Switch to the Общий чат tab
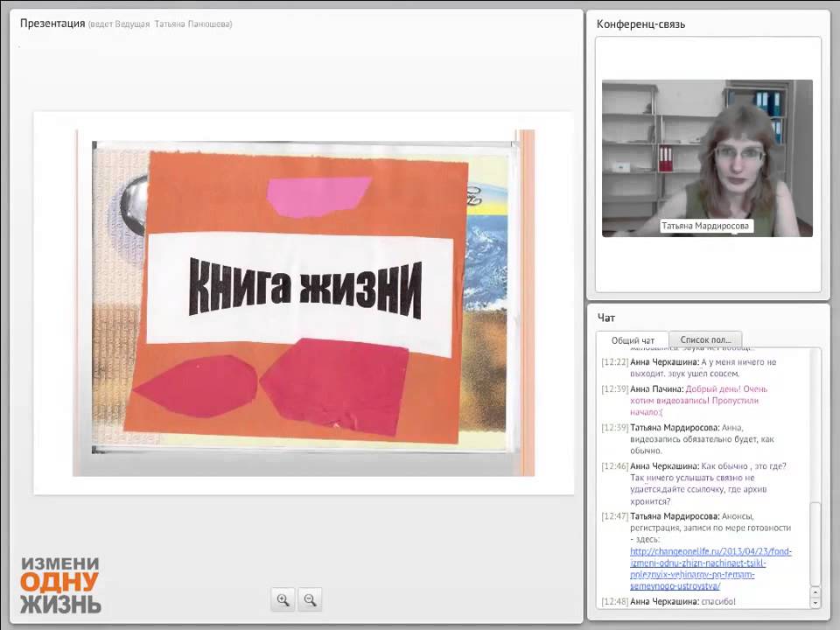The width and height of the screenshot is (840, 630). click(x=633, y=340)
